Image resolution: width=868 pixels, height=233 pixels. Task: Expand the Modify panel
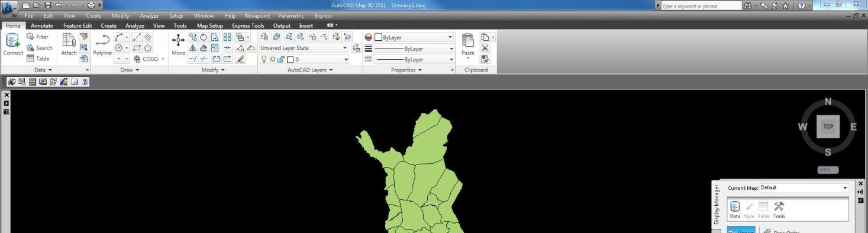213,70
